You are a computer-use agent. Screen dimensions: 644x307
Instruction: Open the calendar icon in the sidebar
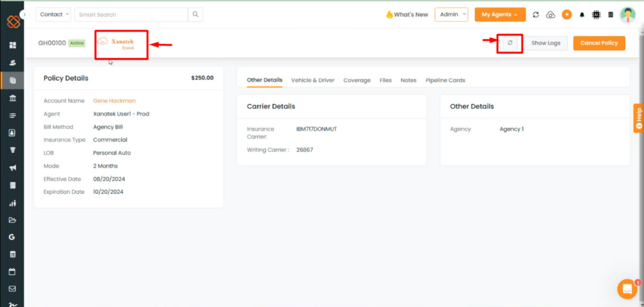pos(13,272)
